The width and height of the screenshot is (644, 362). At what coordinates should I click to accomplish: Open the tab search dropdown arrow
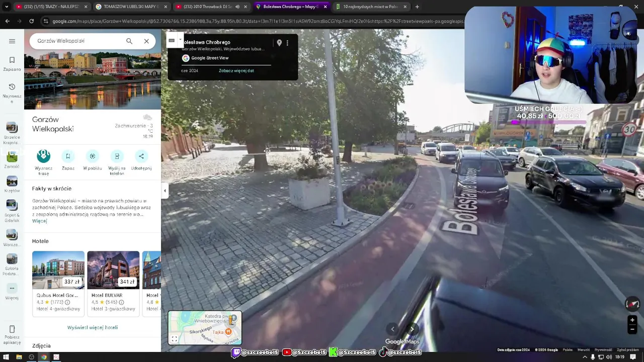click(6, 7)
